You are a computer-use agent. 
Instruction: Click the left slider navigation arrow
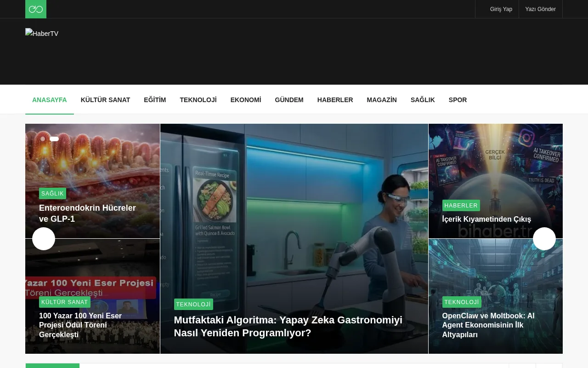(43, 239)
